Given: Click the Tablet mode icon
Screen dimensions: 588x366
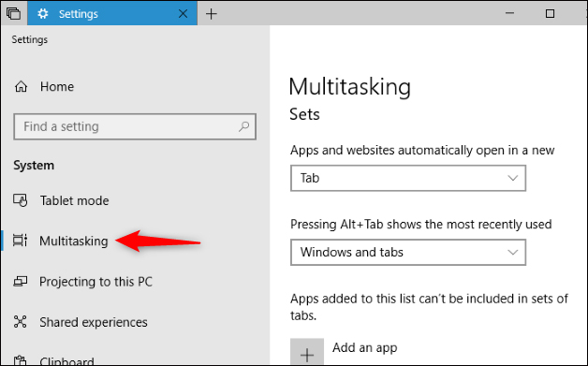Looking at the screenshot, I should tap(21, 200).
